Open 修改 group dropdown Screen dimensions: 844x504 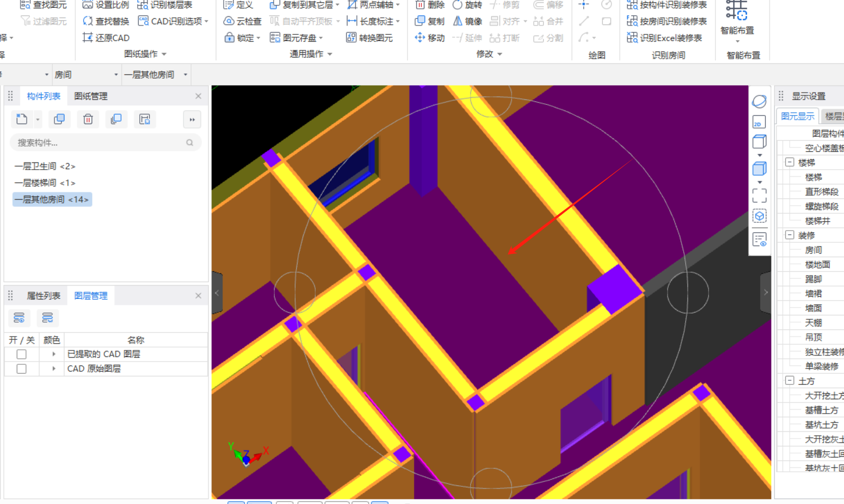click(x=489, y=54)
